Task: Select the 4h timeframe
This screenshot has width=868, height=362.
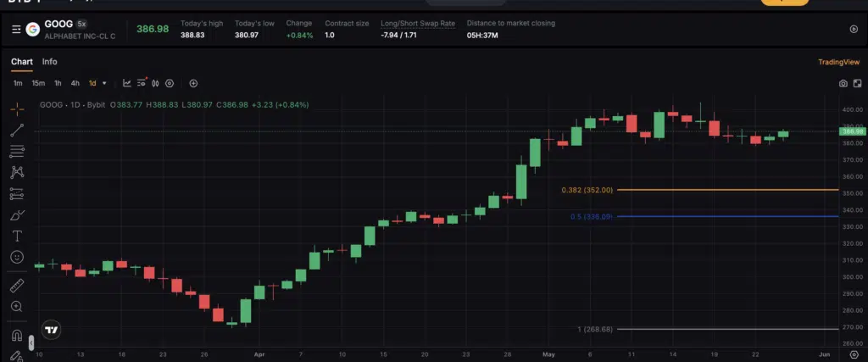Action: (x=75, y=83)
